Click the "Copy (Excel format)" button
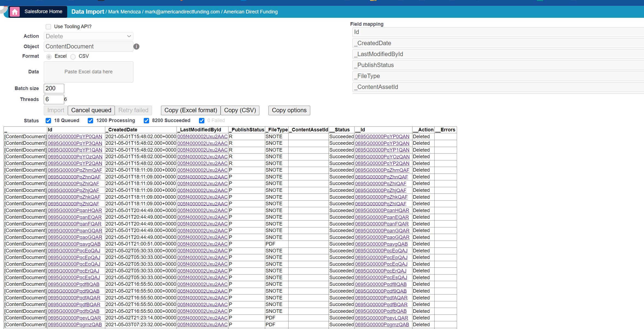The height and width of the screenshot is (329, 644). tap(190, 110)
